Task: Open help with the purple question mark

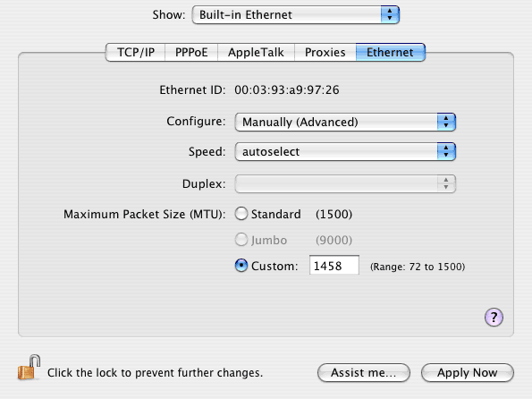Action: click(x=494, y=318)
